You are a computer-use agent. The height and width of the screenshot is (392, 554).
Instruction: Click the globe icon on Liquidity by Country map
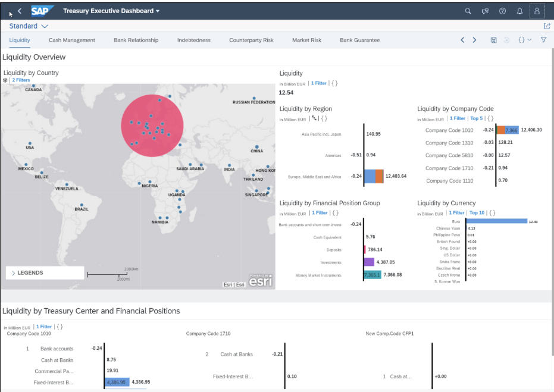click(x=6, y=79)
